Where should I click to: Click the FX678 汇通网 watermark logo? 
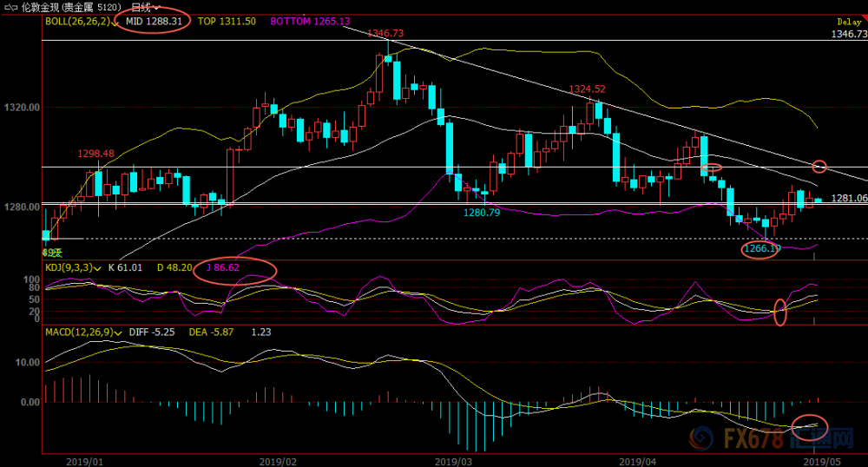tap(773, 438)
